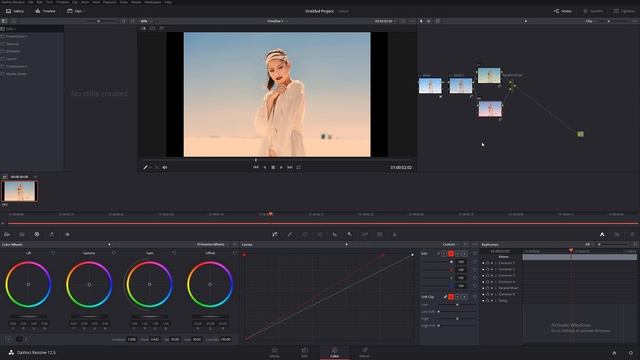Toggle curve Edit blue channel
The image size is (640, 360).
(464, 253)
